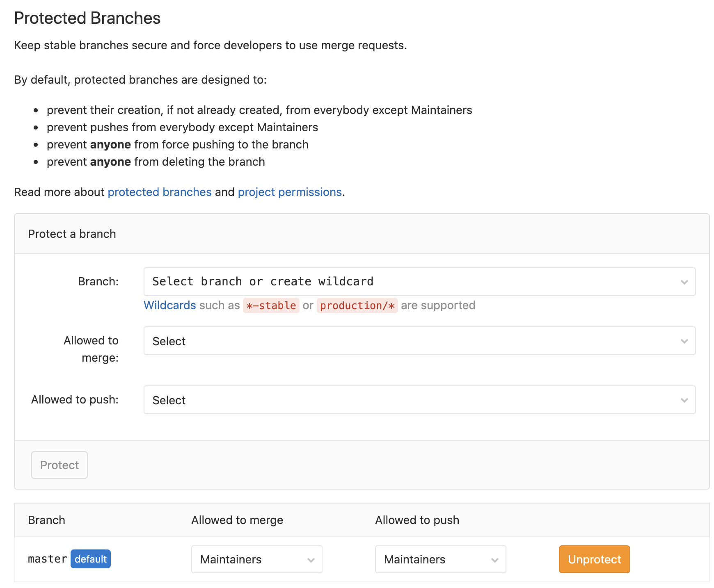Open 'Select branch or create wildcard' dropdown
Image resolution: width=714 pixels, height=588 pixels.
pos(419,282)
